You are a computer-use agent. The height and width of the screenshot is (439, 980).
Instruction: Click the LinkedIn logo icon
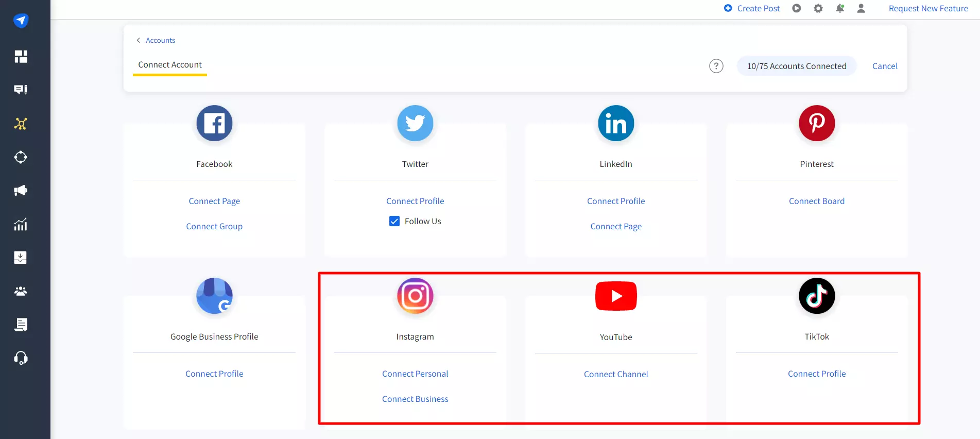pos(616,123)
